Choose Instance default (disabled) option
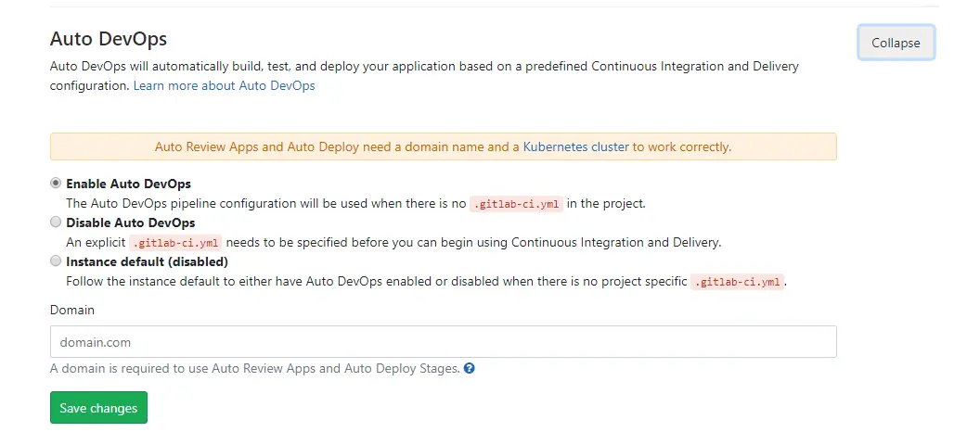The width and height of the screenshot is (980, 445). (56, 261)
